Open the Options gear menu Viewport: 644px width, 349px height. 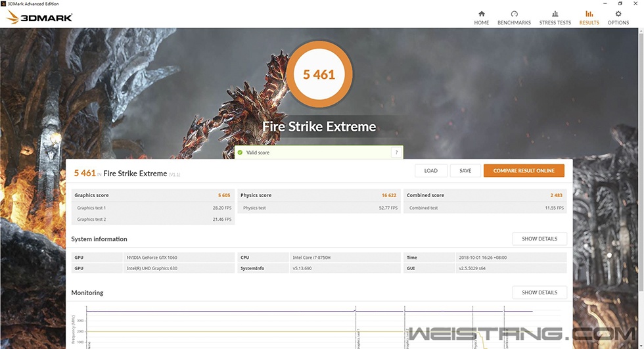(618, 18)
